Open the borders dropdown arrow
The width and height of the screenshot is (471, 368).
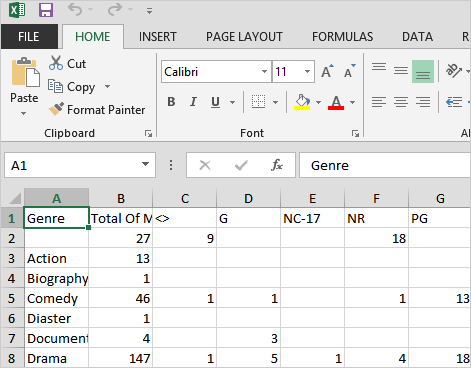tap(275, 102)
